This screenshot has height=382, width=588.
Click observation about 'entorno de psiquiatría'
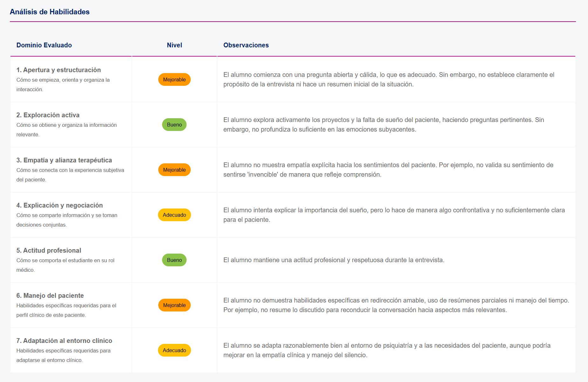coord(387,350)
